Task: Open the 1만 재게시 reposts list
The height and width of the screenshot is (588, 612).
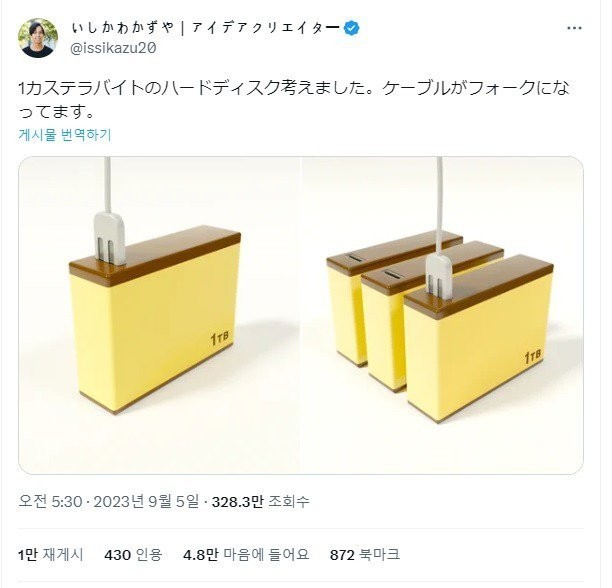Action: click(x=51, y=554)
